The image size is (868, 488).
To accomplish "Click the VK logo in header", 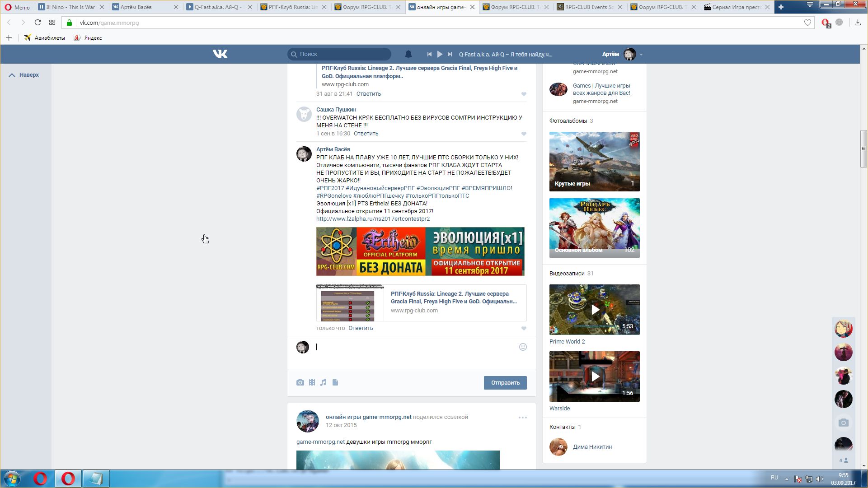I will pos(220,54).
